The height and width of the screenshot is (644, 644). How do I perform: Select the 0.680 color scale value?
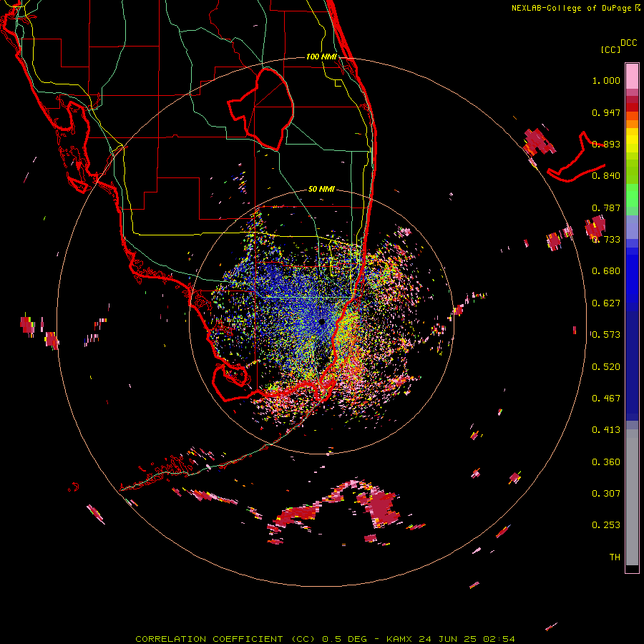pos(606,271)
